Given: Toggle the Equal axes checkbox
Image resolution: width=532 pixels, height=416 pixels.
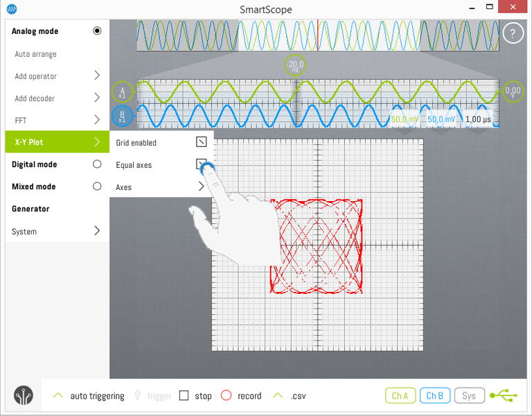Looking at the screenshot, I should tap(201, 164).
